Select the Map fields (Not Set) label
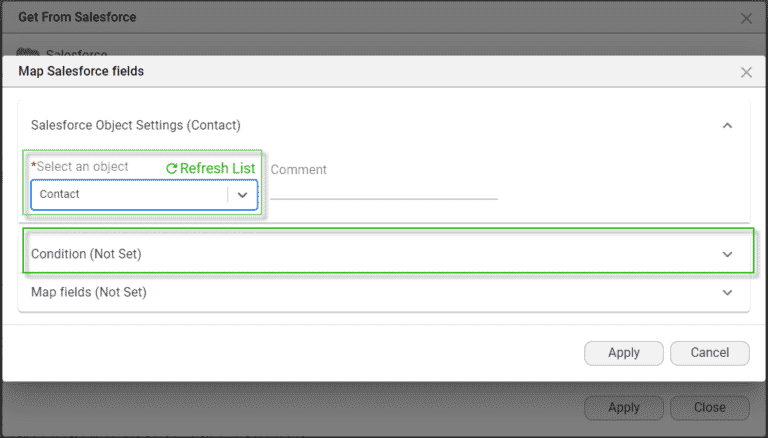Viewport: 768px width, 438px height. click(x=89, y=292)
